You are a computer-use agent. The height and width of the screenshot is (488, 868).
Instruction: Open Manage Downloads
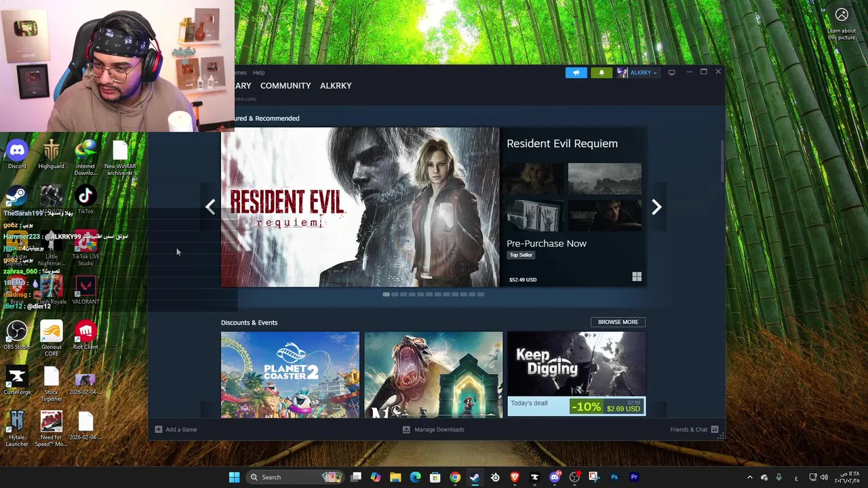pyautogui.click(x=433, y=429)
